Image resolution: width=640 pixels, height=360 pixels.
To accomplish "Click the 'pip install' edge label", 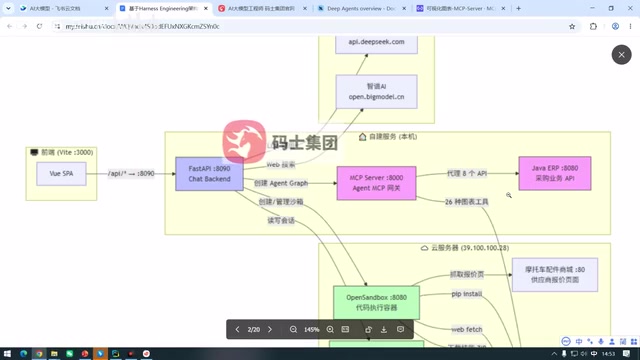I will coord(467,294).
